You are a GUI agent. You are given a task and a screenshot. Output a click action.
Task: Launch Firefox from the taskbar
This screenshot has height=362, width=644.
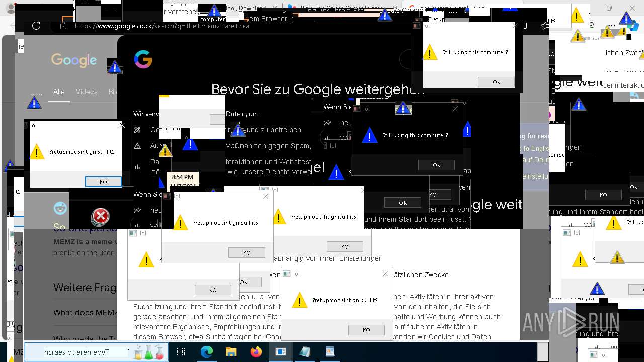point(256,352)
